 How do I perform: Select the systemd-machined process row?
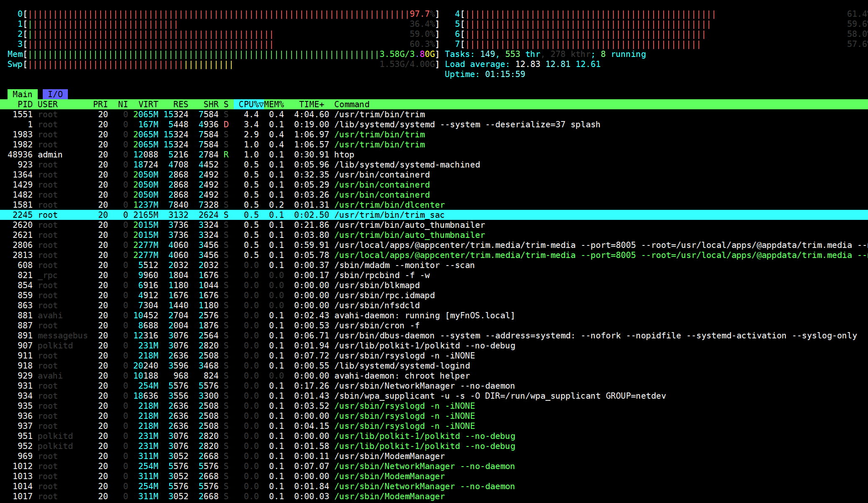pos(407,165)
